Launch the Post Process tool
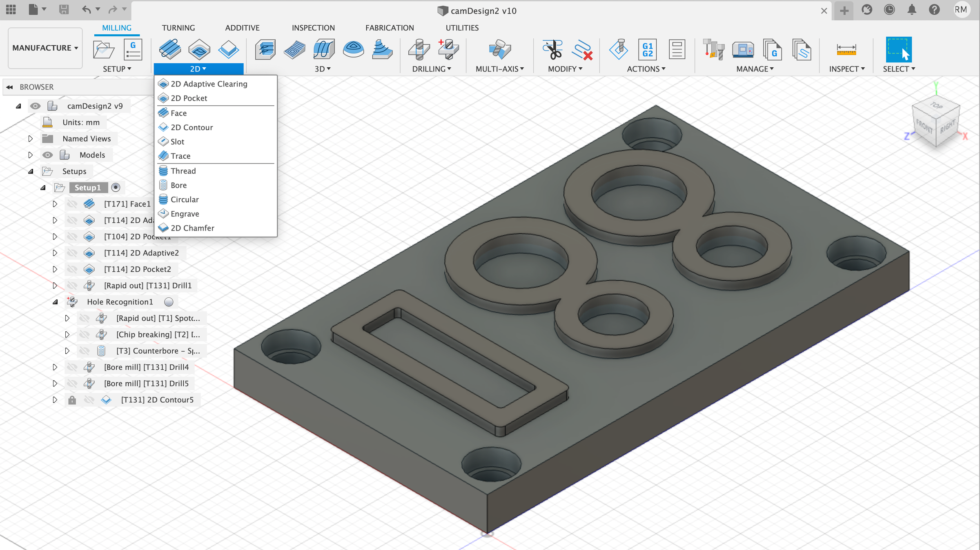980x550 pixels. [x=647, y=49]
